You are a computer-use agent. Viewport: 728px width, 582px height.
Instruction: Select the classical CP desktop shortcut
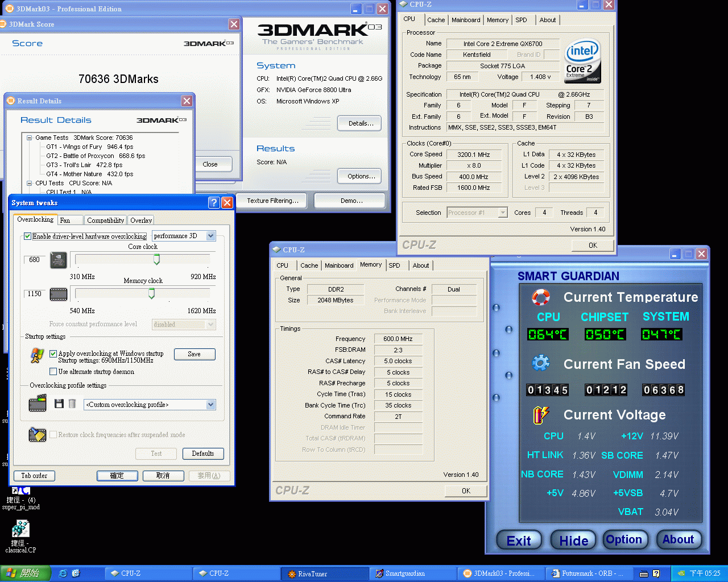coord(20,537)
